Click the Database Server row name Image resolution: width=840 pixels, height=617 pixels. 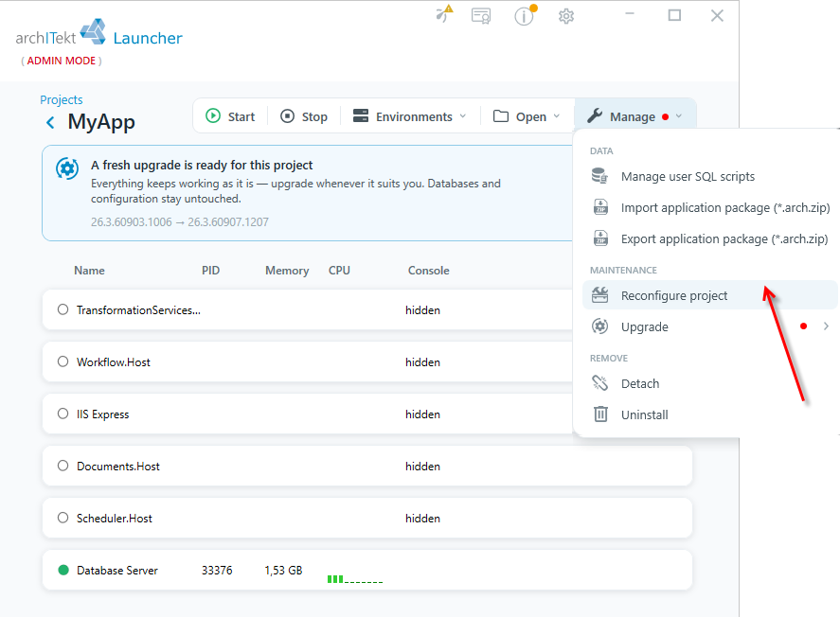tap(117, 571)
